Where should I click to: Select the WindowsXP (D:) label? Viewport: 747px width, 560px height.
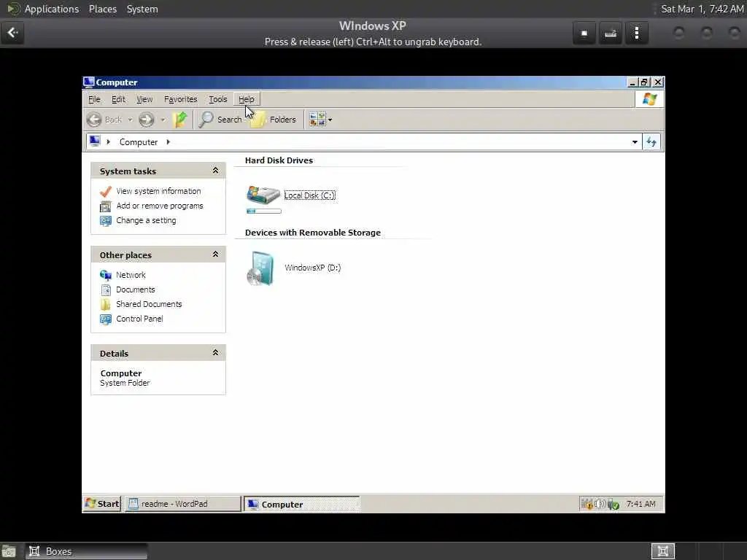(x=312, y=268)
